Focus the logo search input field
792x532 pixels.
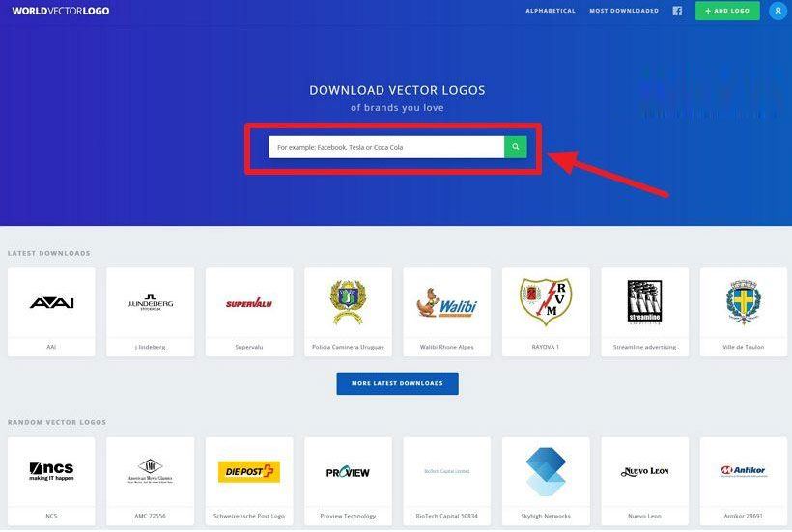[385, 147]
